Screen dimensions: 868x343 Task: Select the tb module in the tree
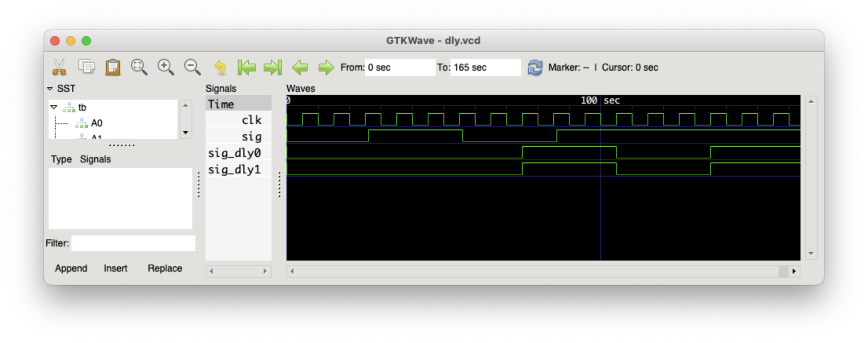82,108
